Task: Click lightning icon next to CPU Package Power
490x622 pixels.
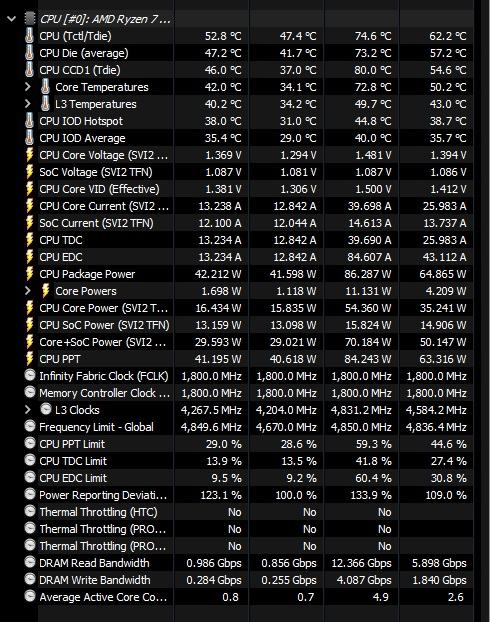Action: [x=29, y=274]
